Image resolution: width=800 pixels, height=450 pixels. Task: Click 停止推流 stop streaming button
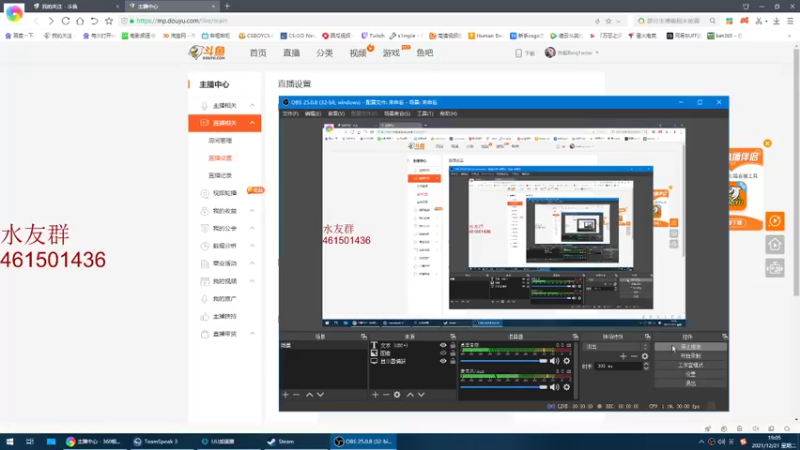click(x=690, y=347)
